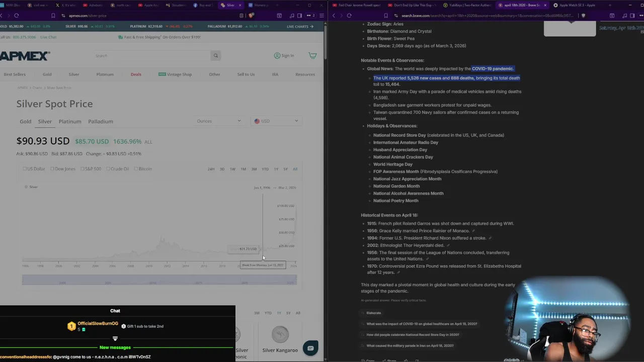This screenshot has width=644, height=362.
Task: Click the Sign In link
Action: pyautogui.click(x=284, y=56)
